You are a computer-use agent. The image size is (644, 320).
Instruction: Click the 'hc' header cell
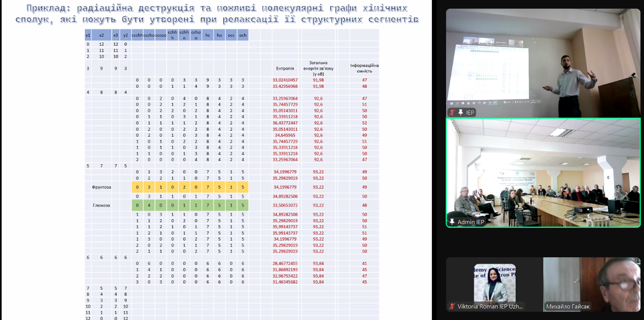[208, 35]
